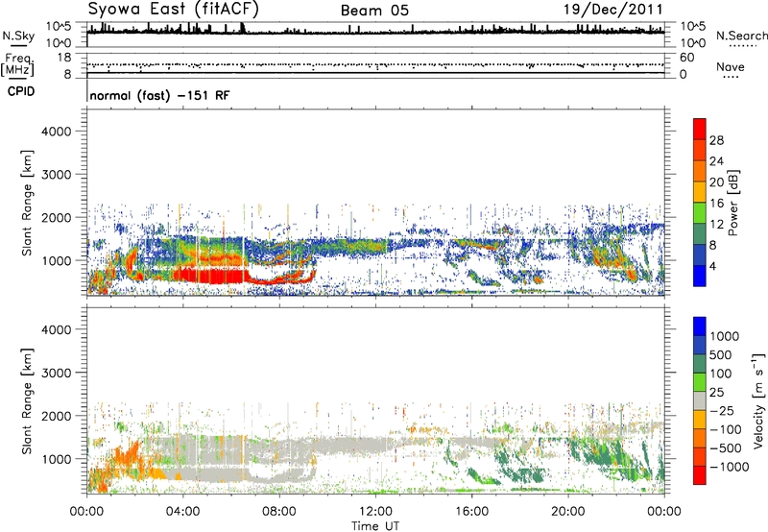The height and width of the screenshot is (532, 768).
Task: Click the '4' label on power colorbar
Action: coord(713,266)
